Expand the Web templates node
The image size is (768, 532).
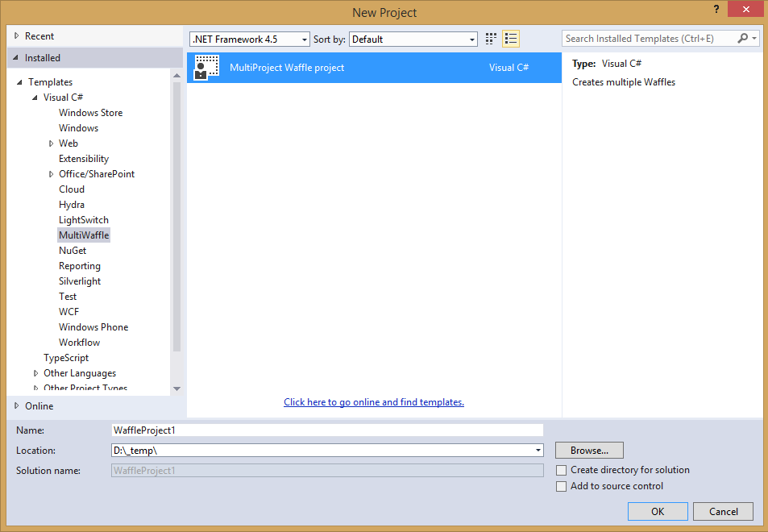52,143
